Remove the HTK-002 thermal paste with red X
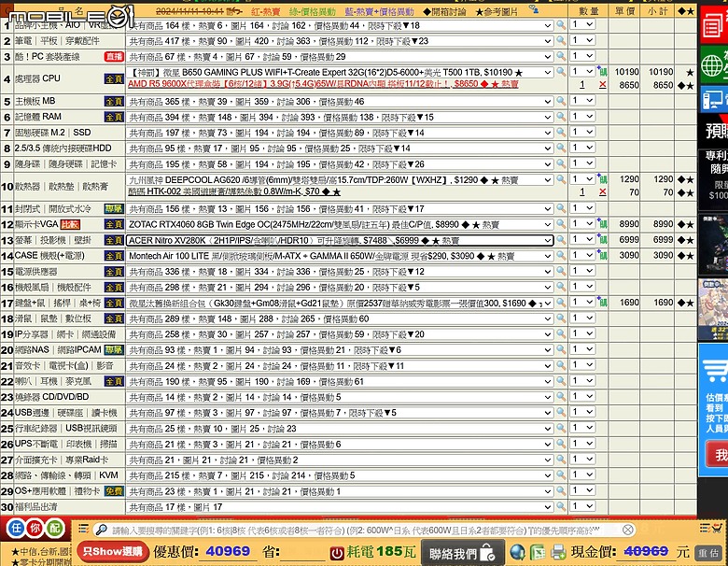The width and height of the screenshot is (728, 566). coord(602,191)
